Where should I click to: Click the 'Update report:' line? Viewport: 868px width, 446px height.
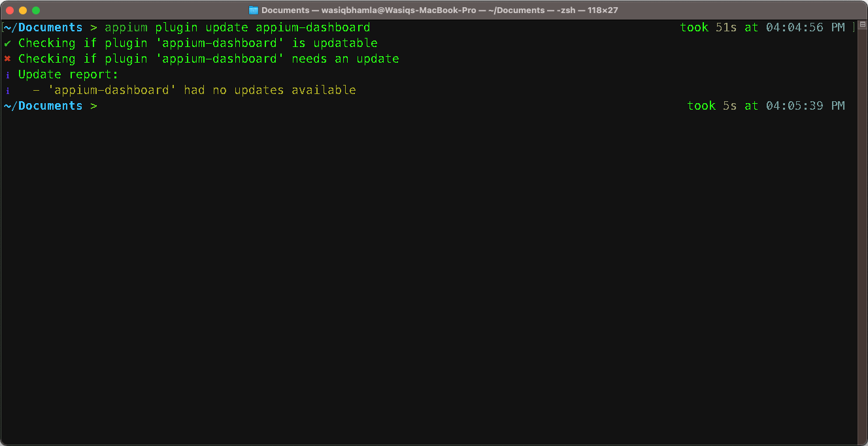(67, 74)
